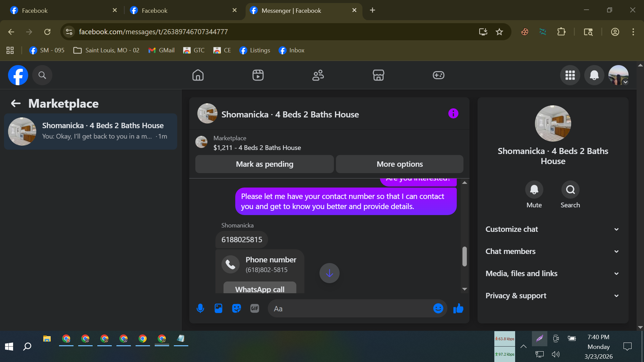This screenshot has height=362, width=644.
Task: Open Gaming controller icon in navigation
Action: click(x=439, y=75)
